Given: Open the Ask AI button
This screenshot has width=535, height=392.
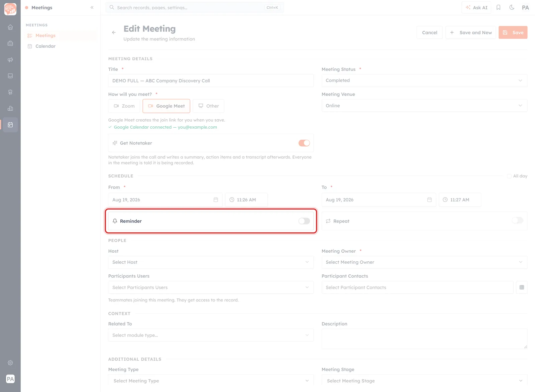Looking at the screenshot, I should coord(476,7).
